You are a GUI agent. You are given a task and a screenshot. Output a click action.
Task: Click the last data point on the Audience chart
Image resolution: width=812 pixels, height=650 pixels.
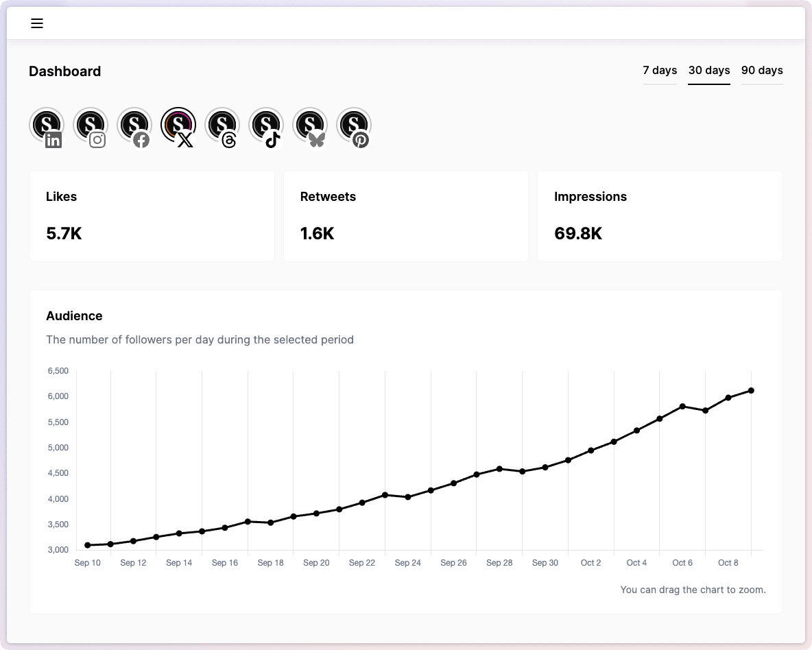tap(752, 391)
